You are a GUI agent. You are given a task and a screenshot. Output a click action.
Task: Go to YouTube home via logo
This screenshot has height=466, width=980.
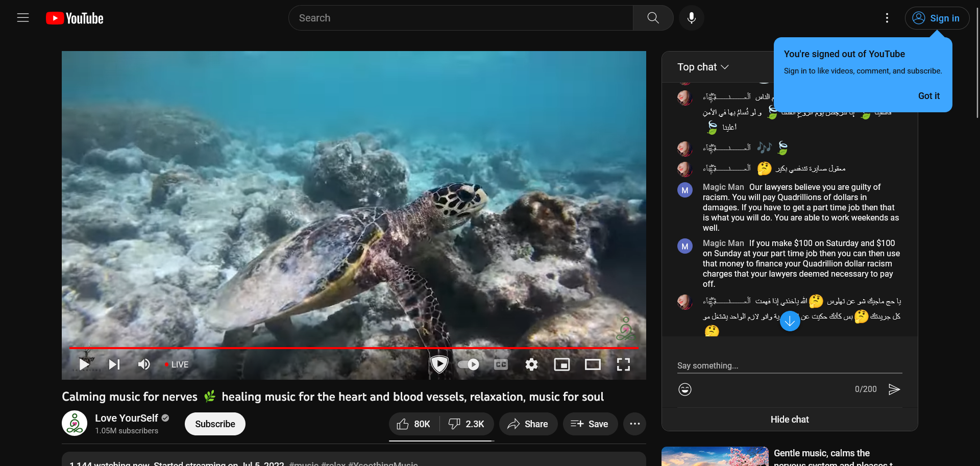point(75,18)
